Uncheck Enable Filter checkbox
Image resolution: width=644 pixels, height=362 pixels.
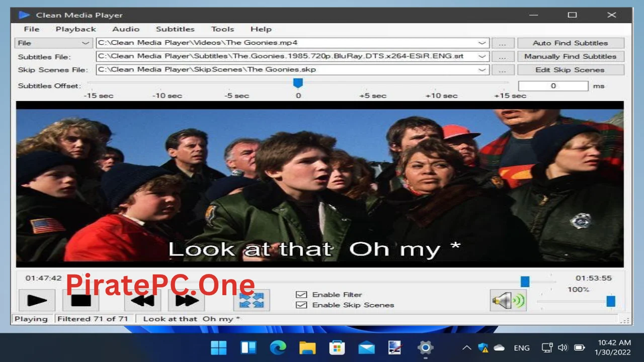pos(301,295)
